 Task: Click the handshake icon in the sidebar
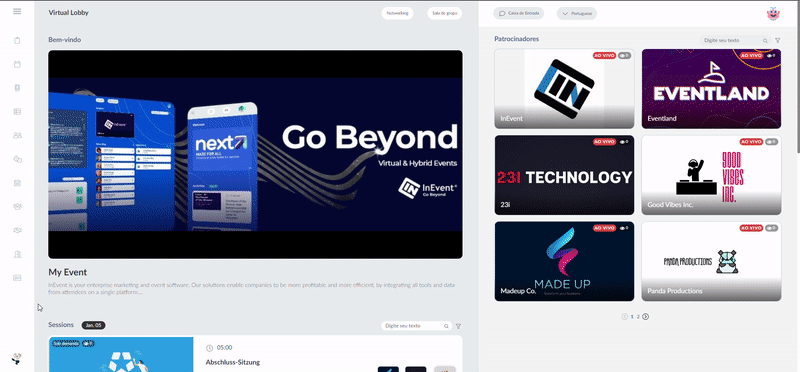17,230
